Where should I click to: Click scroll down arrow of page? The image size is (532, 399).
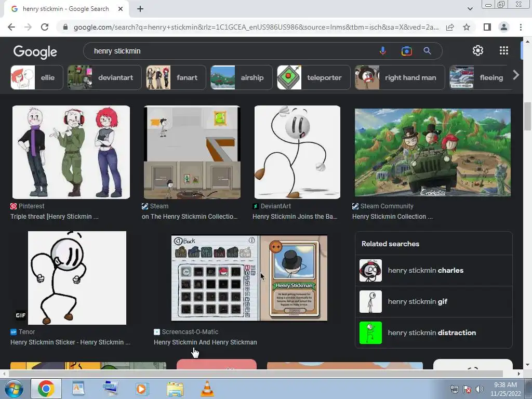point(527,365)
